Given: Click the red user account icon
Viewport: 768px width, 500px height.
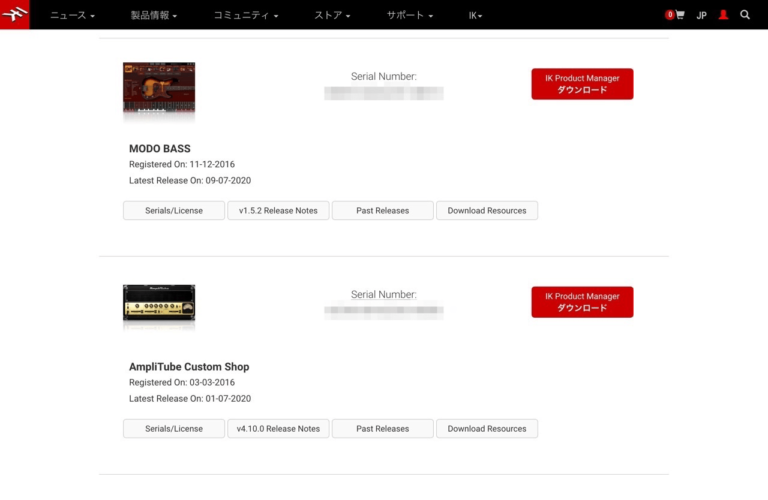Looking at the screenshot, I should point(723,15).
